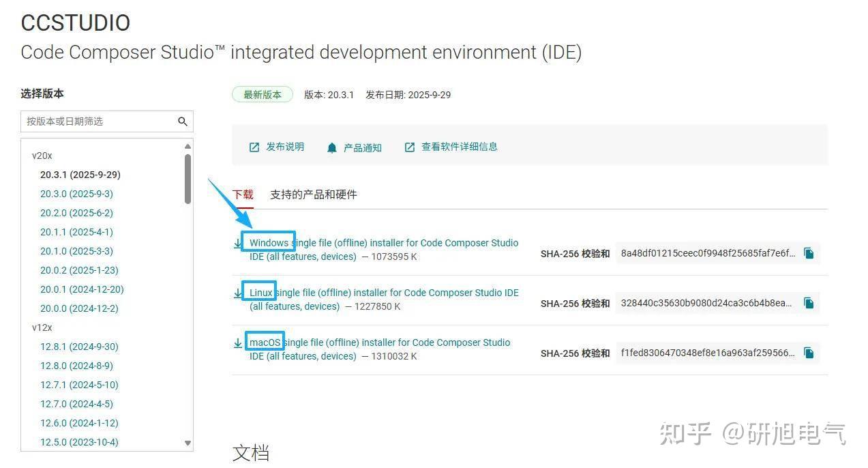Screen dimensions: 868x468
Task: Select version 12.8.1 (2024-9-30)
Action: (79, 347)
